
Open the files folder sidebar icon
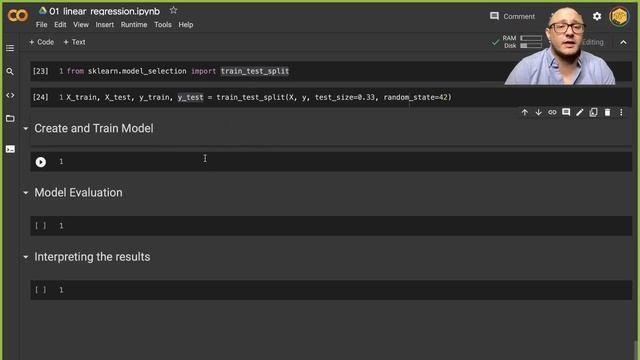pyautogui.click(x=10, y=118)
